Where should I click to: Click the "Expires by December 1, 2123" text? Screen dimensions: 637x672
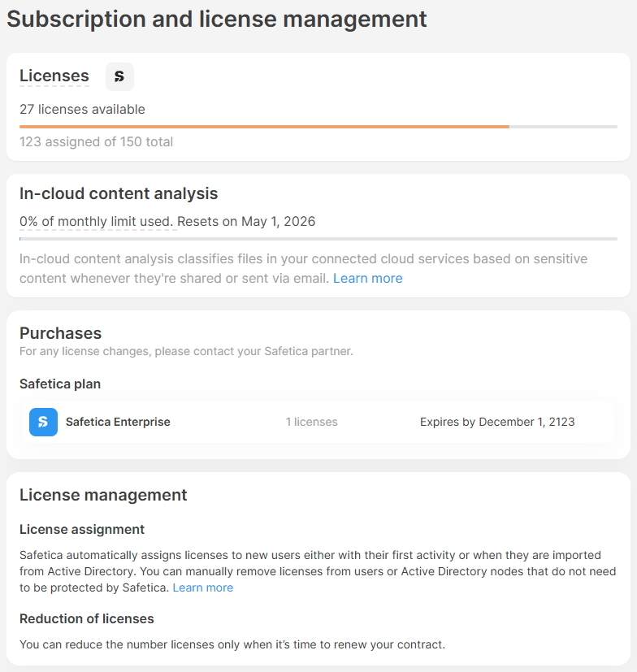[x=497, y=422]
